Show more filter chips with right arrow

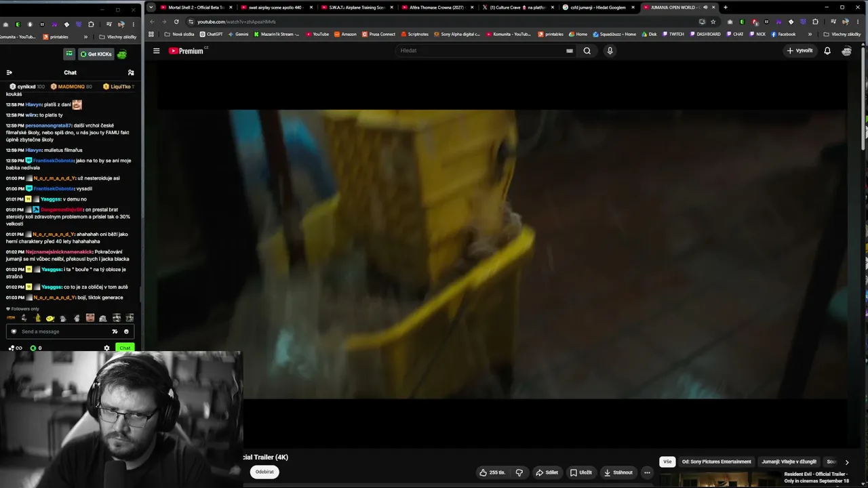point(846,462)
